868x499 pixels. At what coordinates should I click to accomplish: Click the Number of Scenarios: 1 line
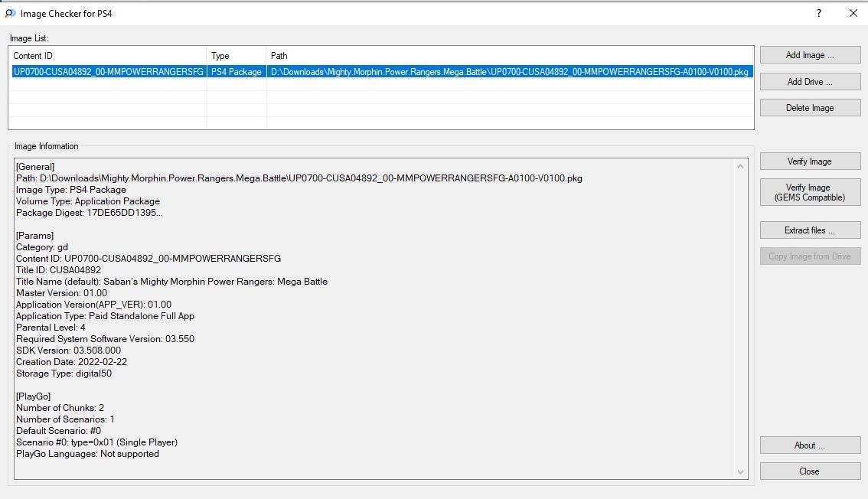pos(65,419)
